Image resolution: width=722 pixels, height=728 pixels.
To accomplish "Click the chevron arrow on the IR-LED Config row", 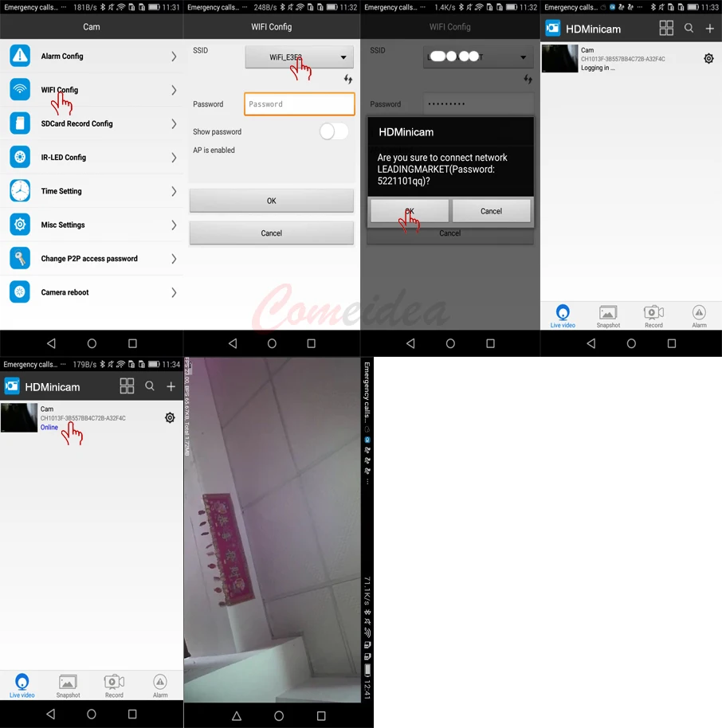I will [174, 158].
